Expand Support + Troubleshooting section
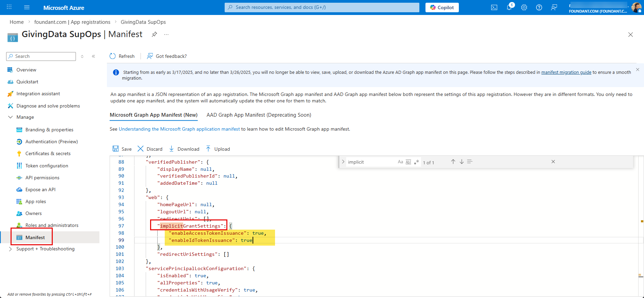The image size is (644, 298). coord(10,249)
